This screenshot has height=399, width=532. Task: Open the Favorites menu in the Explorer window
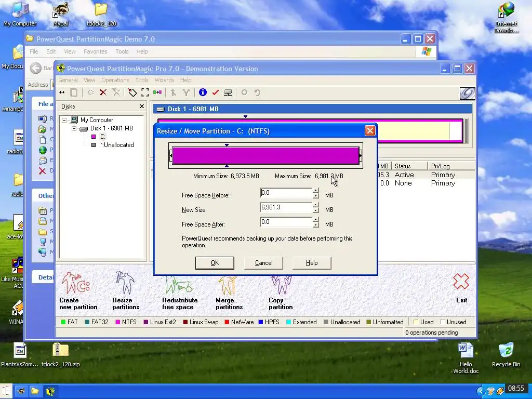(96, 51)
